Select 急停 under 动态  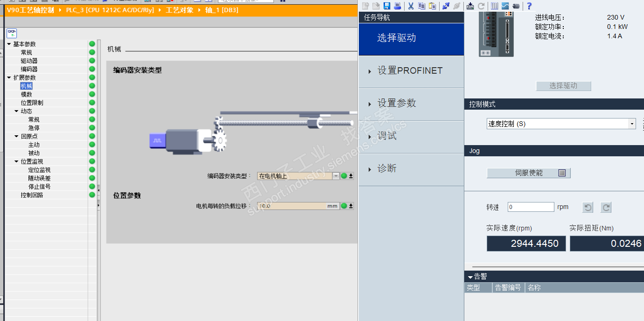pyautogui.click(x=34, y=128)
